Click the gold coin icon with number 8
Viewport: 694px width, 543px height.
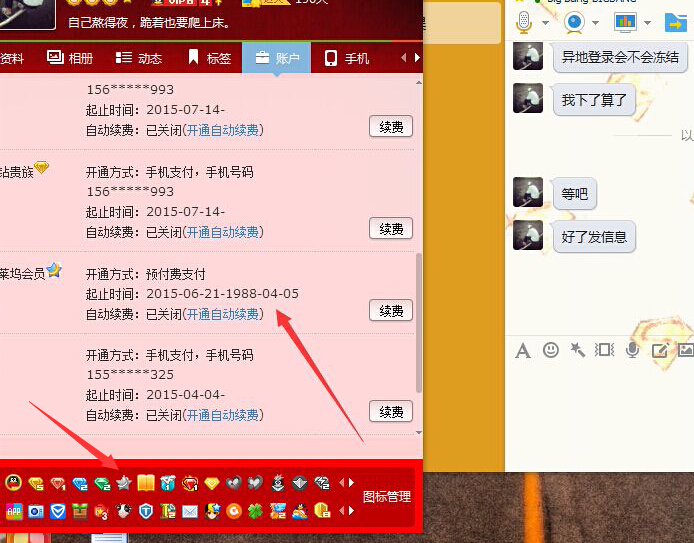[322, 511]
